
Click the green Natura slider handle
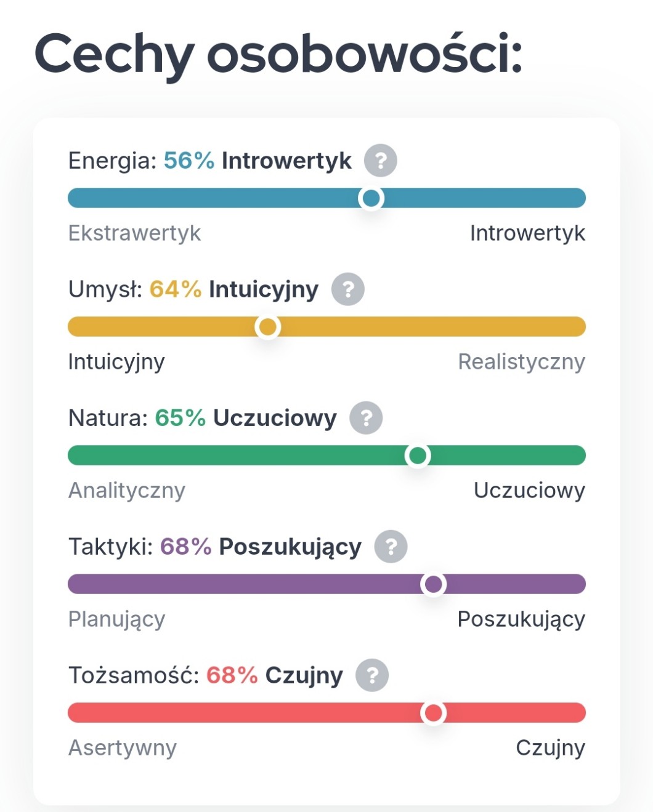pos(418,456)
